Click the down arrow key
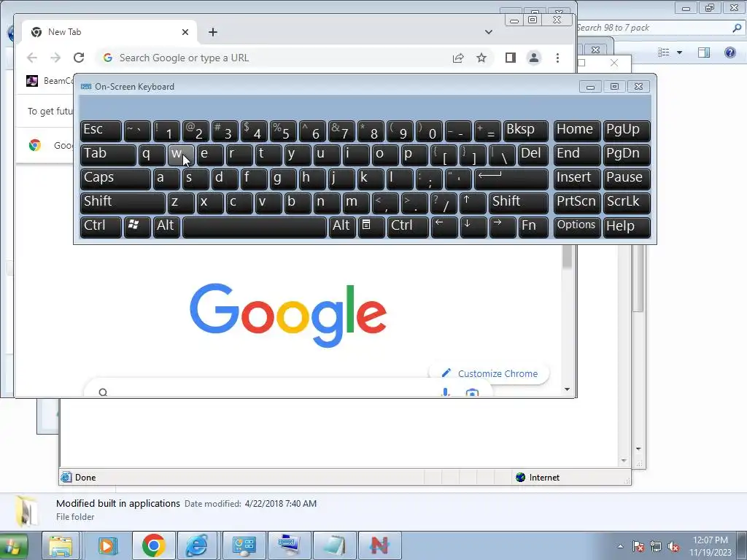The width and height of the screenshot is (747, 560). (473, 227)
